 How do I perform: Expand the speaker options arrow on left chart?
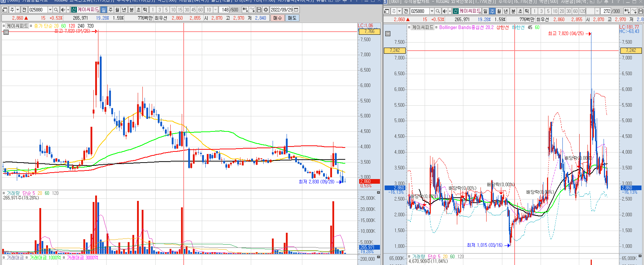pyautogui.click(x=68, y=10)
